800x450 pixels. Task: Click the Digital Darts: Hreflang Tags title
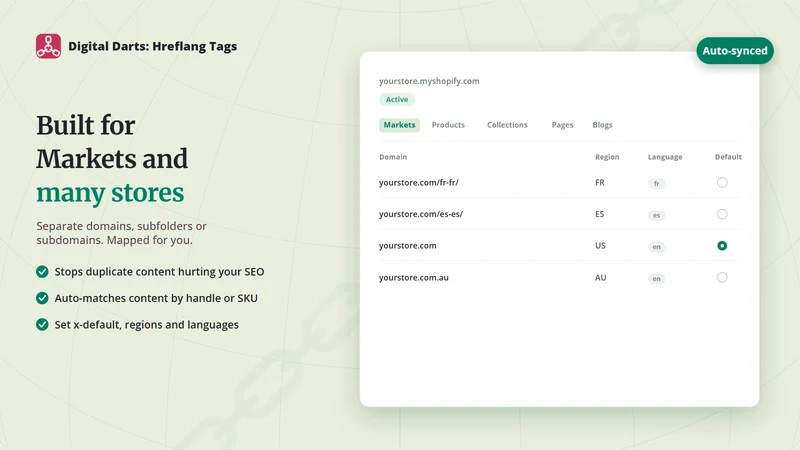coord(153,46)
